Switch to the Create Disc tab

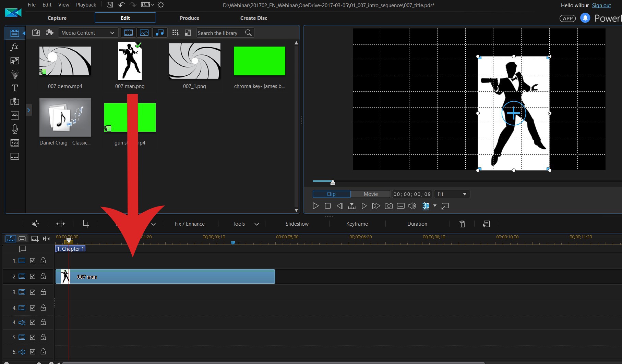(254, 18)
